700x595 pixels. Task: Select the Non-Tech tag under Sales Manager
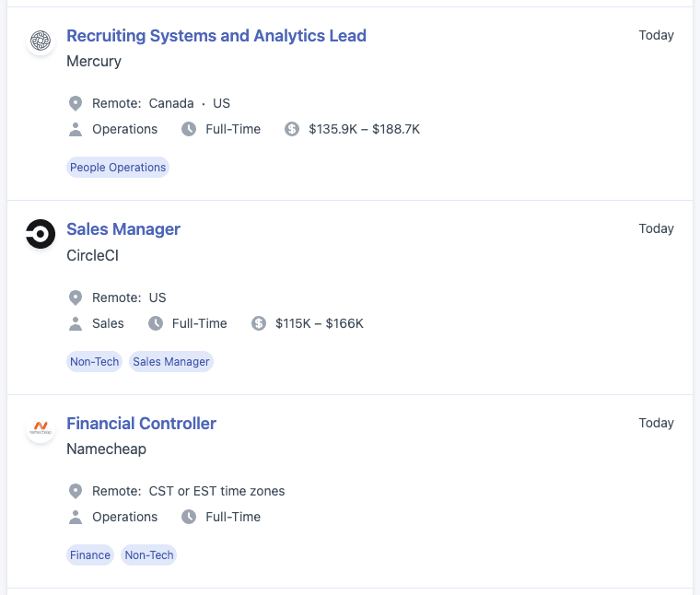tap(95, 362)
